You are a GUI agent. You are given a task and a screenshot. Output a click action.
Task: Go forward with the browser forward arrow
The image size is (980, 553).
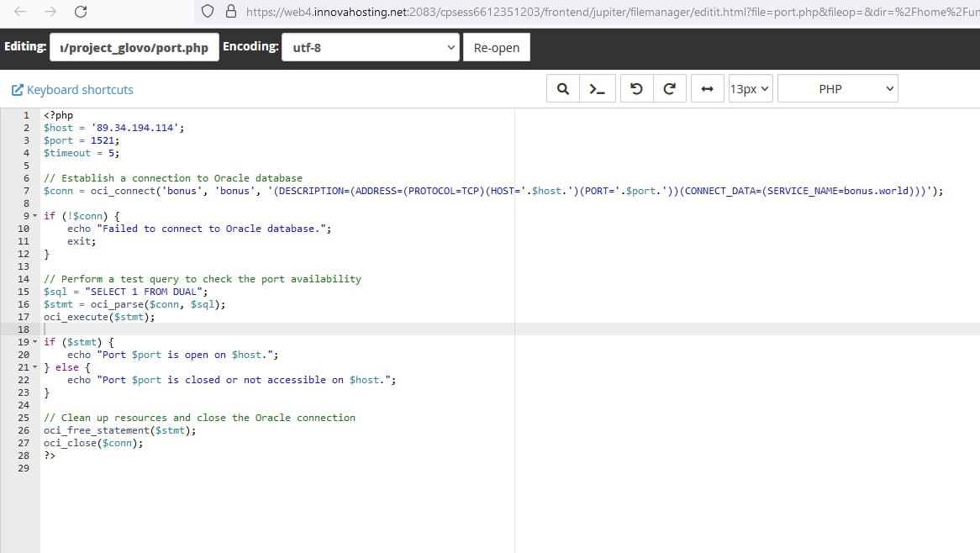pos(50,11)
